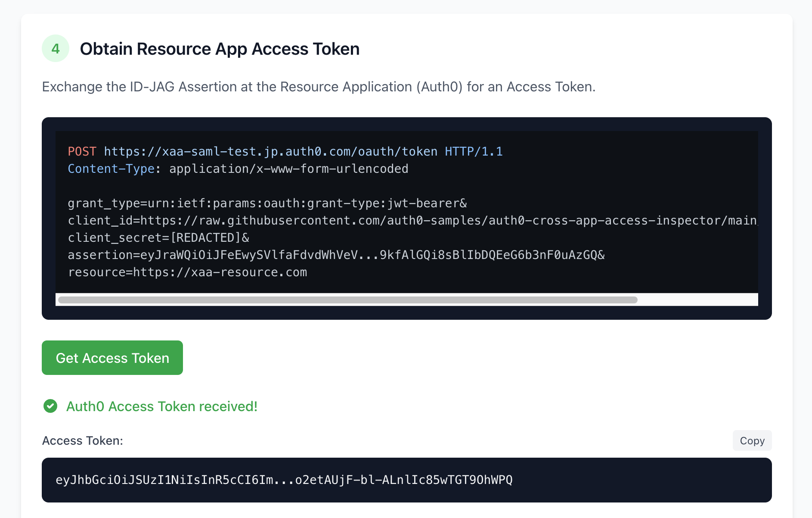This screenshot has width=812, height=518.
Task: Click the Content-Type header line
Action: click(238, 169)
